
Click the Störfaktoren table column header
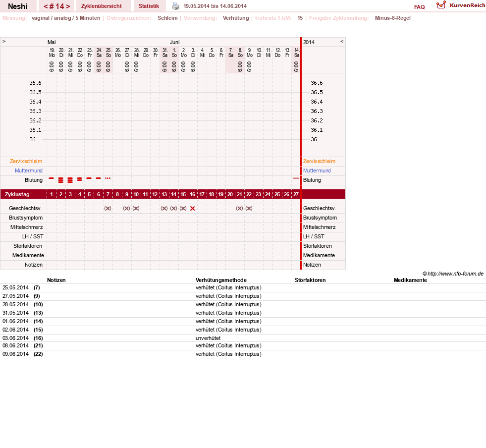tap(310, 280)
